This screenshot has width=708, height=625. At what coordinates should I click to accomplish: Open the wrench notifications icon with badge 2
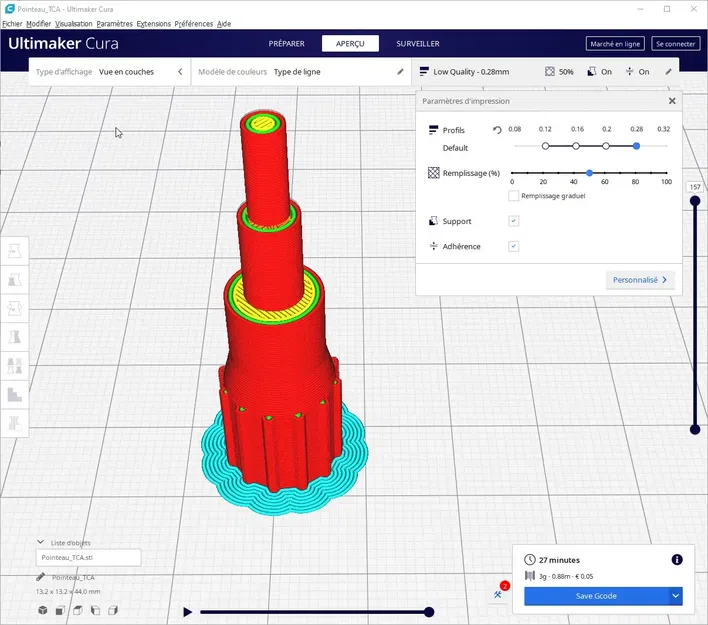(498, 594)
